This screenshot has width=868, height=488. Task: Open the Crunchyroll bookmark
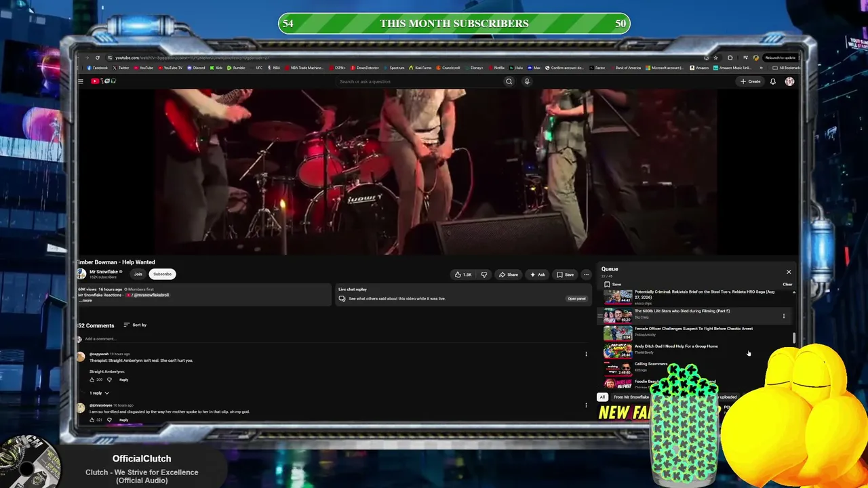tap(448, 68)
